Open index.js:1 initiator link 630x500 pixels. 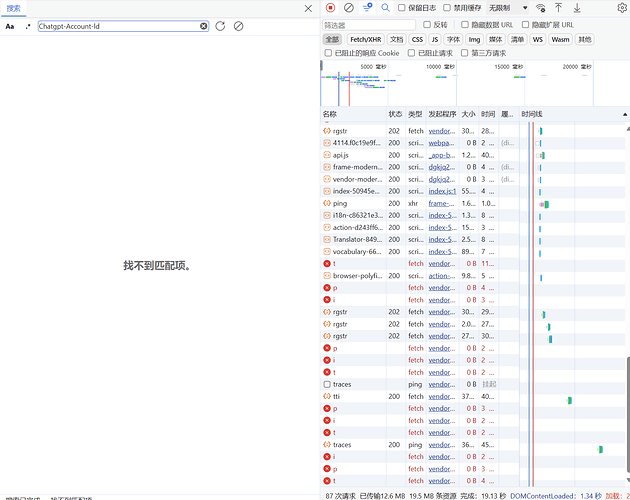coord(442,191)
